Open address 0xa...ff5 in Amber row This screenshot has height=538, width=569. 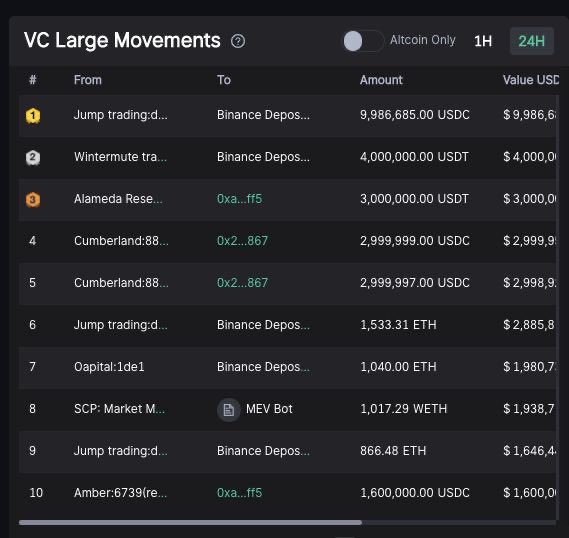[x=240, y=493]
